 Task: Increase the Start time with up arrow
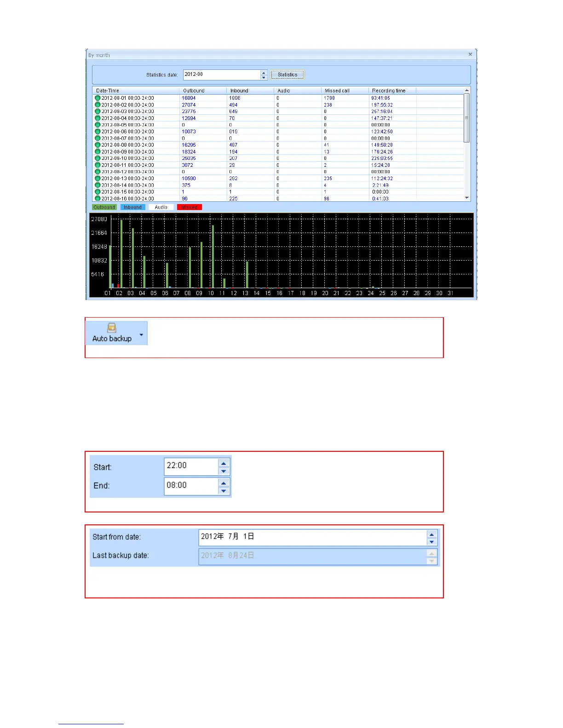coord(224,463)
